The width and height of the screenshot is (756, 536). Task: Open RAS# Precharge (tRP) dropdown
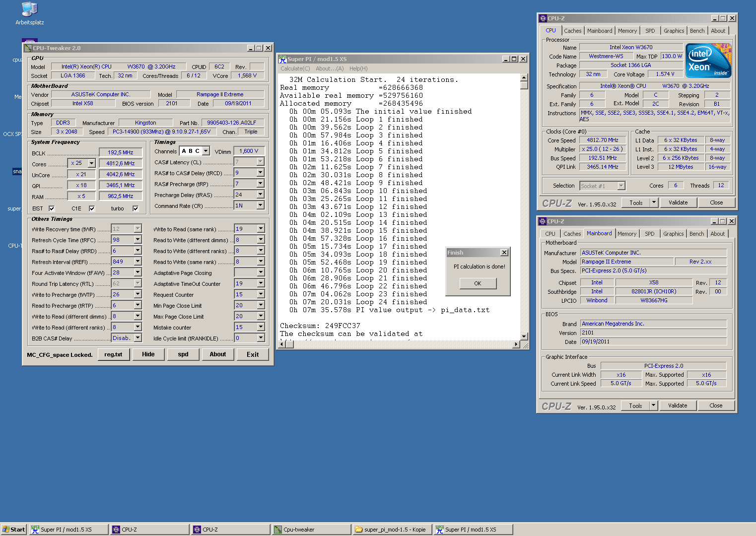(260, 184)
